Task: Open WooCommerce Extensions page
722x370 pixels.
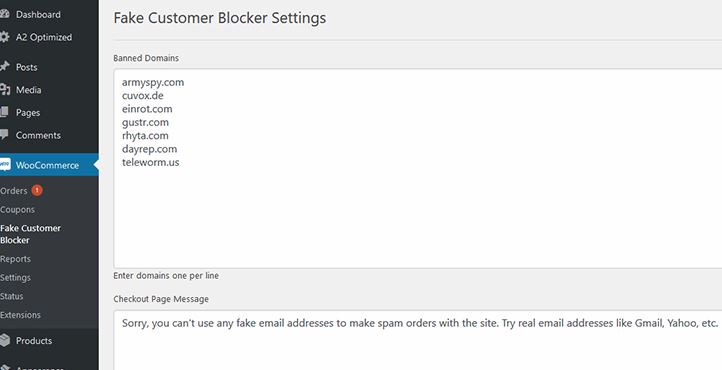Action: (x=20, y=315)
